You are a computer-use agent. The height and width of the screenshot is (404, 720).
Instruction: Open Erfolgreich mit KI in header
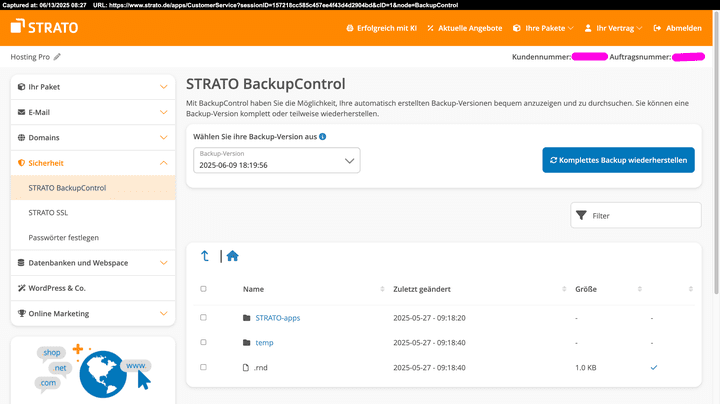point(382,28)
